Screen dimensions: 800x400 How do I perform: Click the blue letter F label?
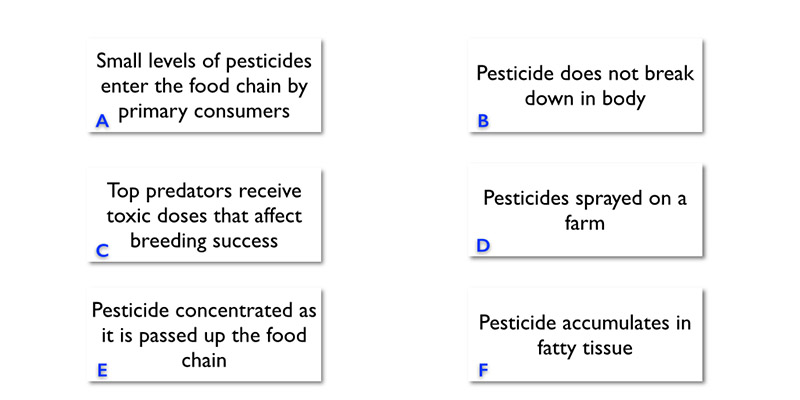pos(484,370)
